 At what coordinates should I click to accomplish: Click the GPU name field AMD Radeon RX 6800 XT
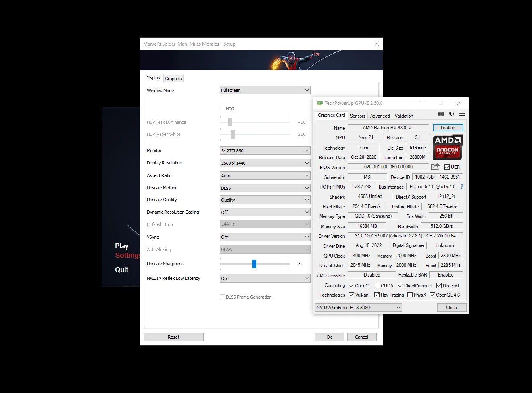click(389, 128)
